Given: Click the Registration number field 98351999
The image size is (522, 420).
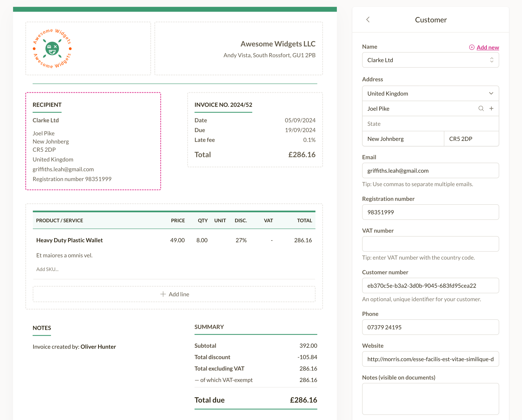Looking at the screenshot, I should click(x=430, y=212).
